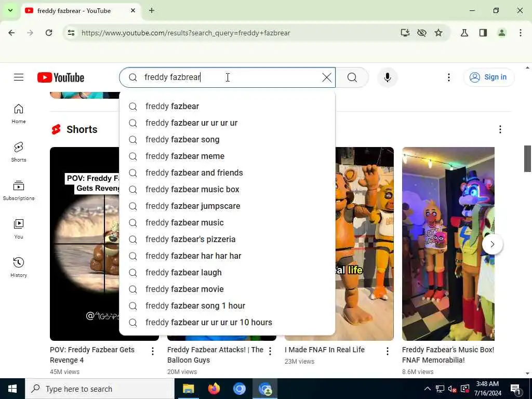
Task: Click the address bar URL
Action: tap(185, 33)
